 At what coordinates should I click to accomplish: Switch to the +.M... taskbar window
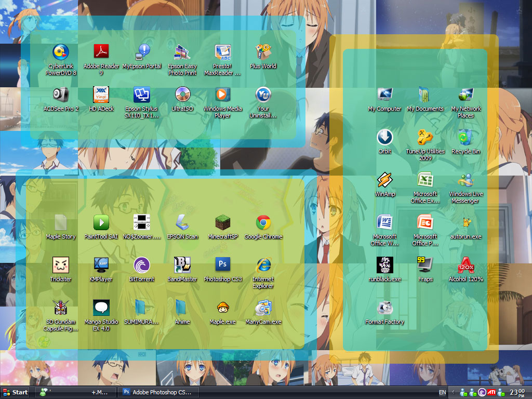[75, 392]
